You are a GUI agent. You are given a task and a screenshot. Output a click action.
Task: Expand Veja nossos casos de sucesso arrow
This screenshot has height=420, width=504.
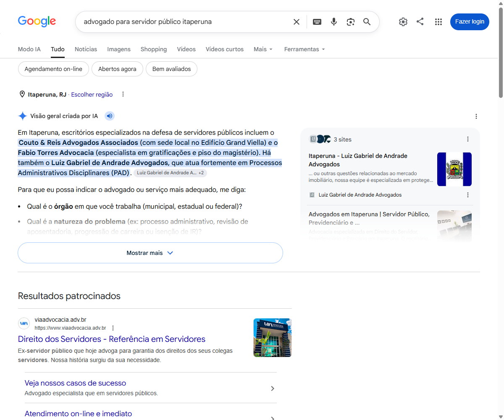coord(273,388)
